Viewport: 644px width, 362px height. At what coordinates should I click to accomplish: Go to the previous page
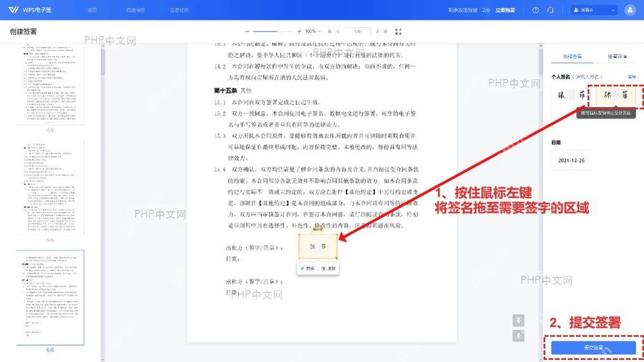pyautogui.click(x=338, y=32)
